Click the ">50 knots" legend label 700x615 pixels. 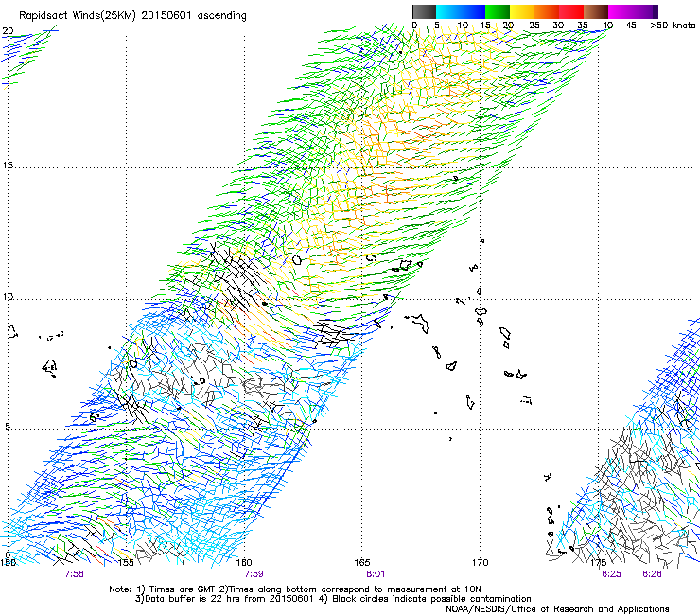click(x=673, y=26)
